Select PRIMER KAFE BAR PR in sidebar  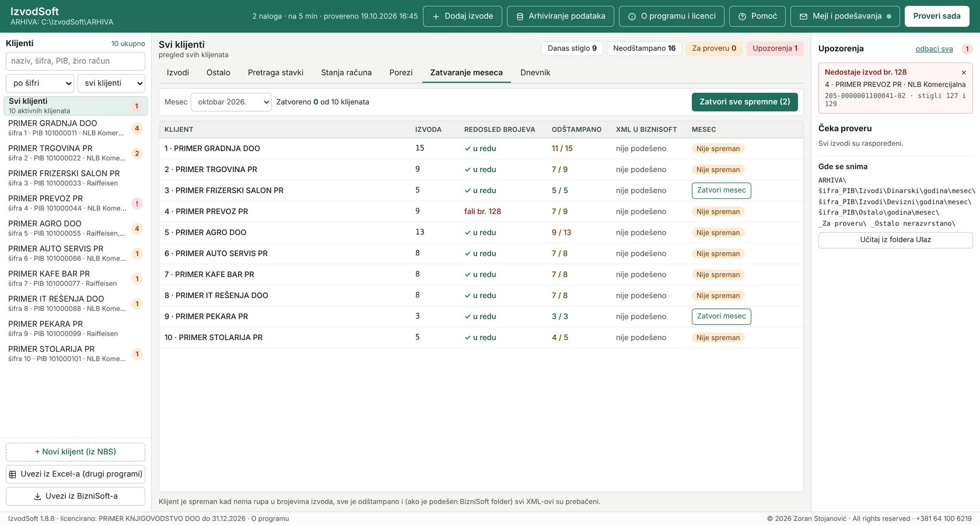(75, 278)
